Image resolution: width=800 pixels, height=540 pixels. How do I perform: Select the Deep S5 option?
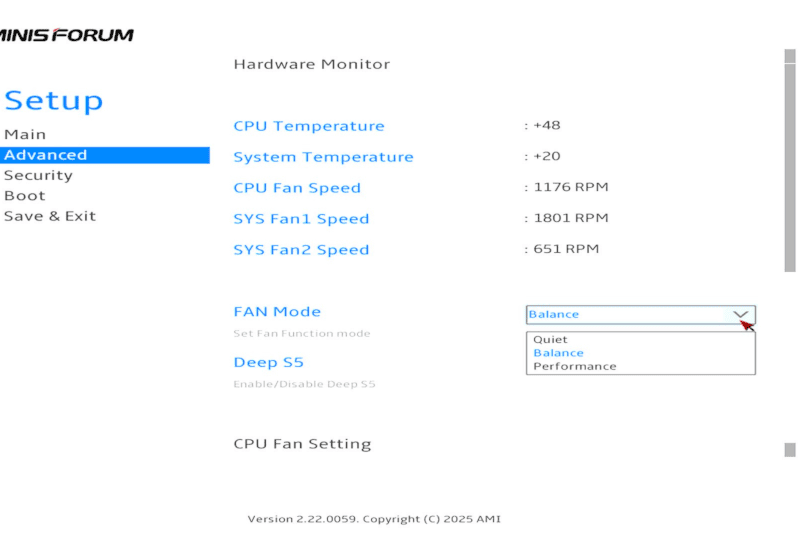[x=268, y=362]
